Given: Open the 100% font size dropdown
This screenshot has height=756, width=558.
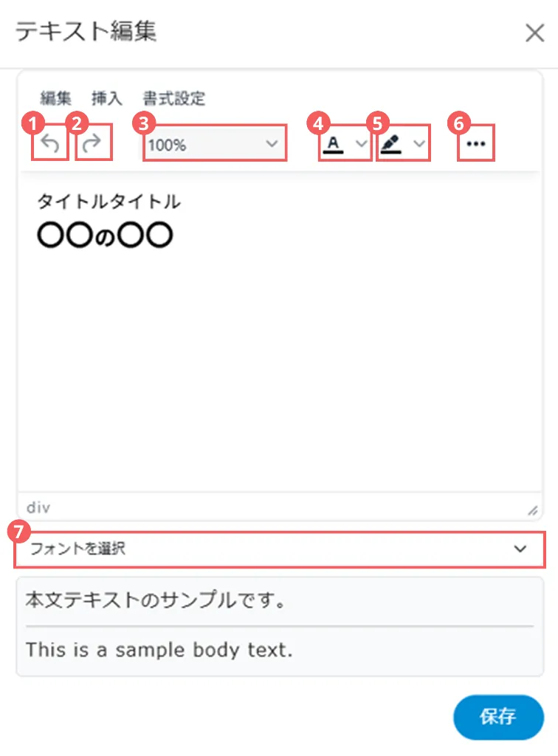Looking at the screenshot, I should (x=213, y=145).
